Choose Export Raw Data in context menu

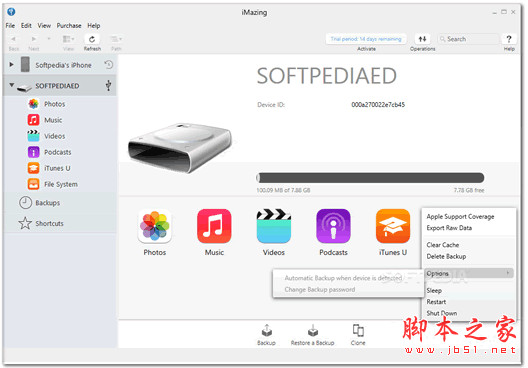pos(449,228)
